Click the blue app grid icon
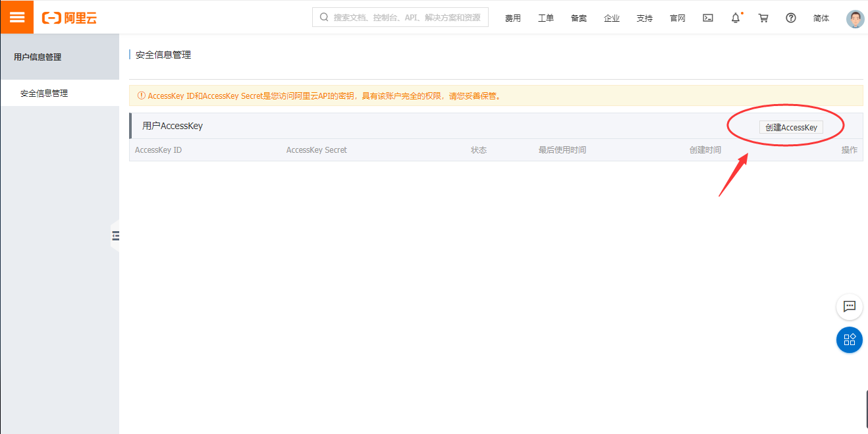 point(849,340)
